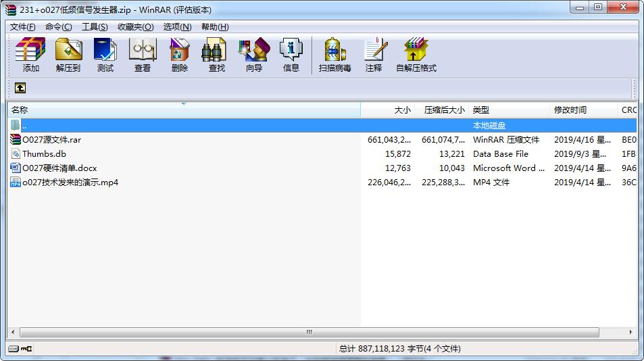Select the parent folder ".." icon
644x361 pixels.
pyautogui.click(x=15, y=125)
